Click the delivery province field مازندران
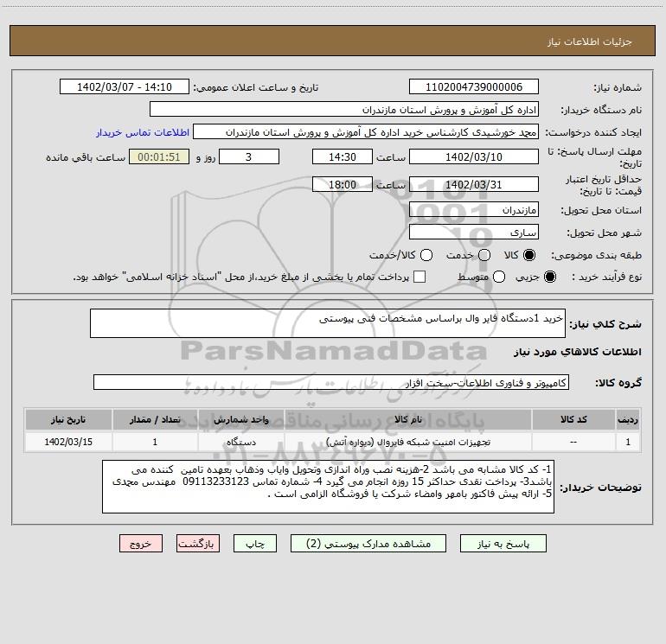666x644 pixels. click(x=474, y=210)
